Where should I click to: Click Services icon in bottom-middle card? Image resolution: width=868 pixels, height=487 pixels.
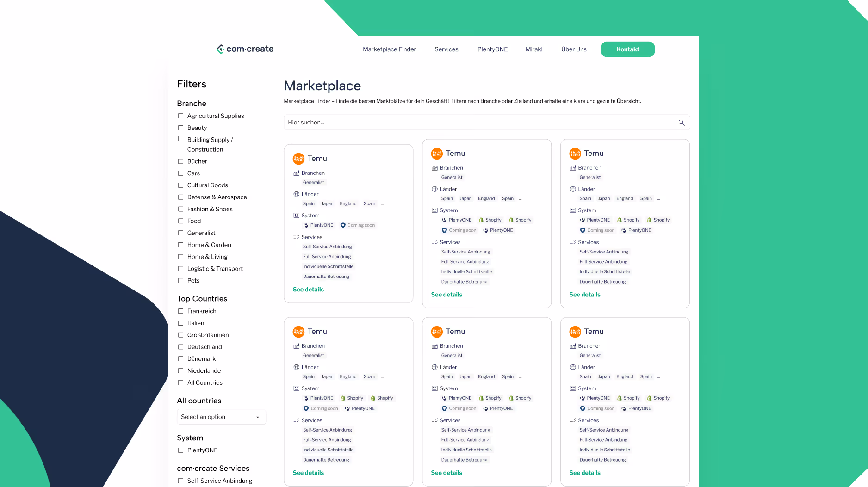[434, 420]
